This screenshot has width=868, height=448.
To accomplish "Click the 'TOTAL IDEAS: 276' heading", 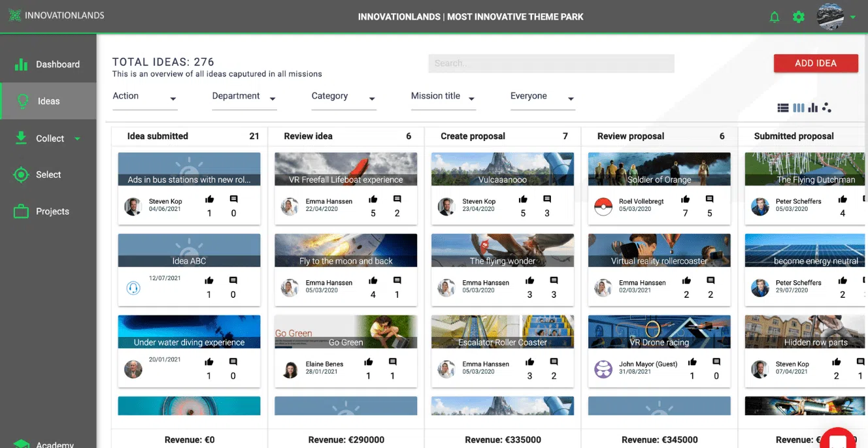I will click(x=163, y=62).
